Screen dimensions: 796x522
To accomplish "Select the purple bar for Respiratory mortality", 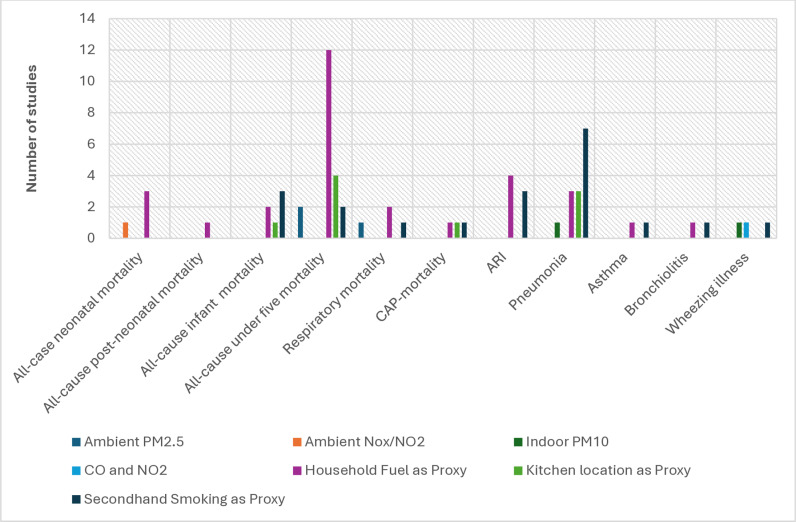I will [x=389, y=222].
